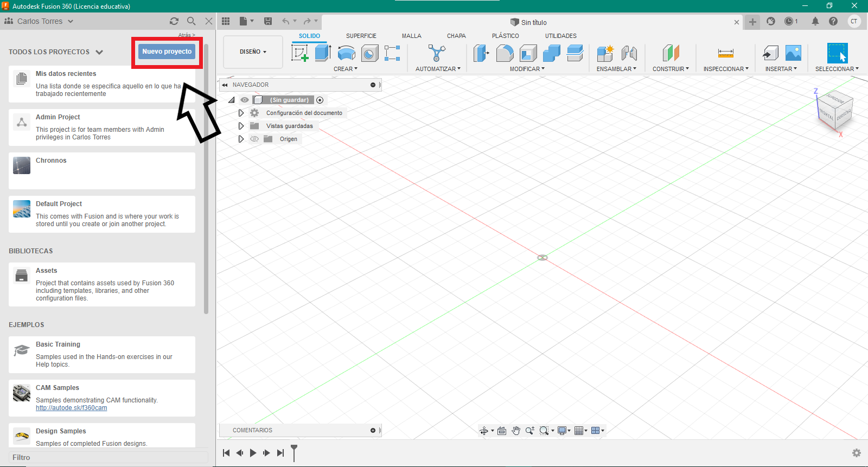Click the Filtro input field
The image size is (868, 467).
[x=108, y=457]
